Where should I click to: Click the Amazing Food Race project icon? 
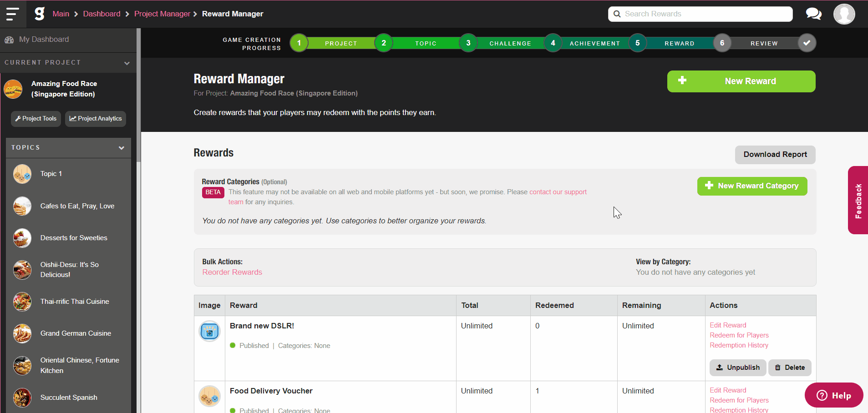point(13,89)
